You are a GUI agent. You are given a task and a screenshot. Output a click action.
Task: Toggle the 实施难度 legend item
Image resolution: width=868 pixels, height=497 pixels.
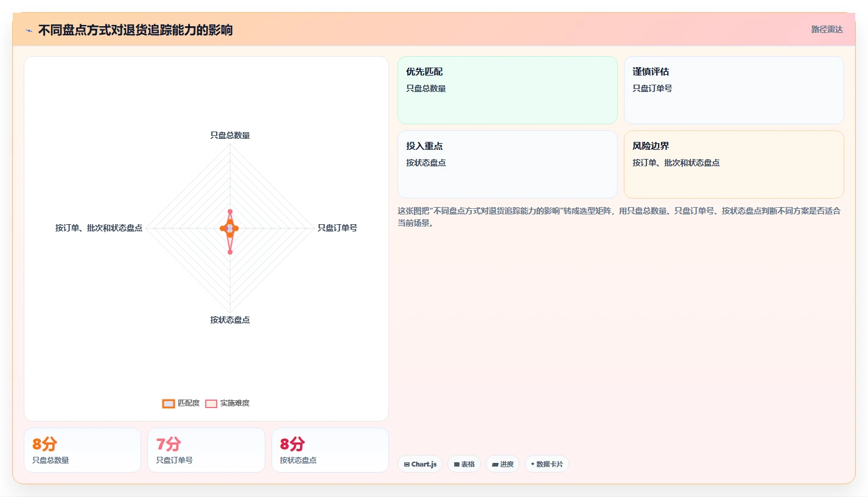point(227,403)
